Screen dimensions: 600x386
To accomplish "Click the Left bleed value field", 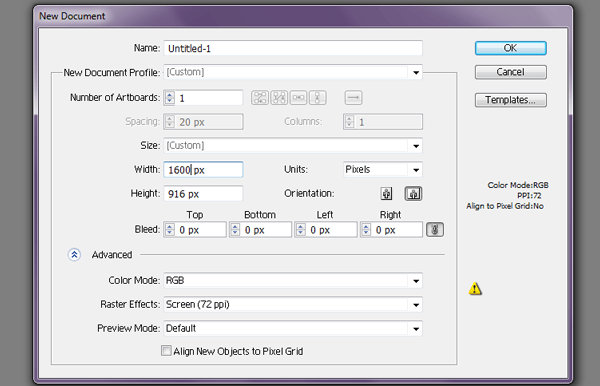I will pos(331,230).
